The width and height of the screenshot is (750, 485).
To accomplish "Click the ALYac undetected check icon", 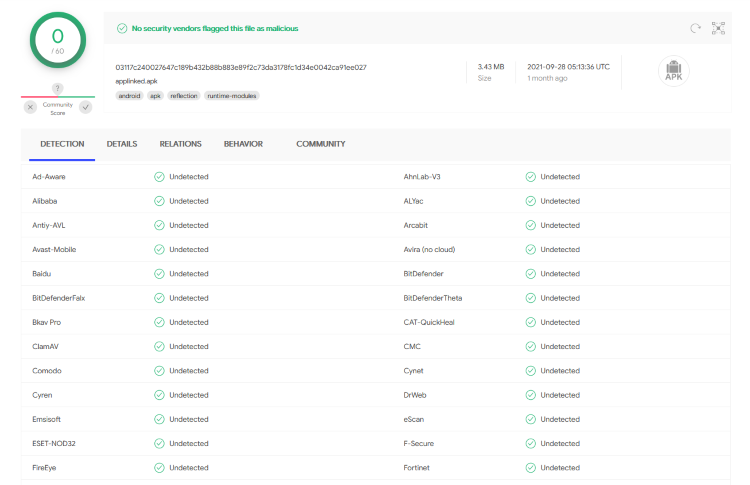I will tap(530, 201).
